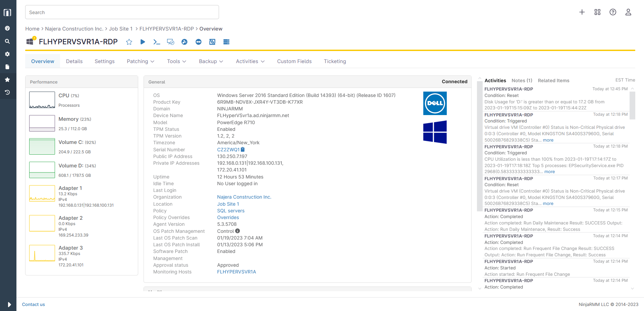Mark device as favorite with star icon

point(129,42)
